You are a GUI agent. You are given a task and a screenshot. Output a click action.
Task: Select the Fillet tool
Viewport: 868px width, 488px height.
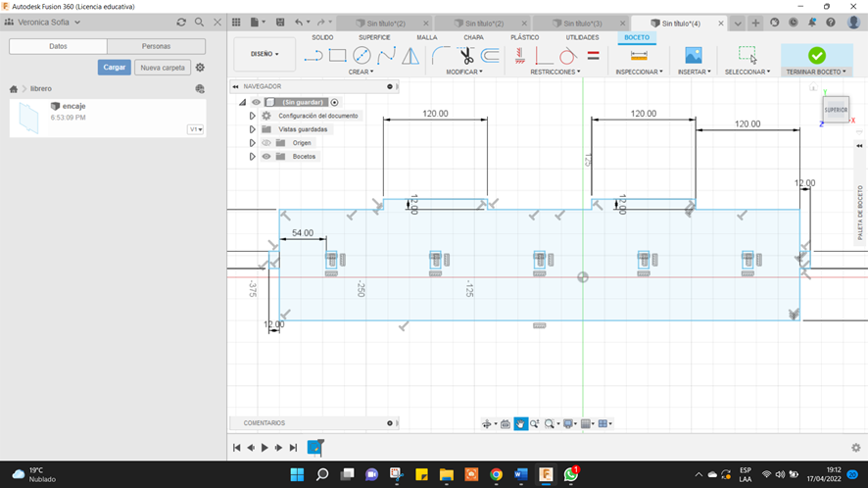pos(441,56)
